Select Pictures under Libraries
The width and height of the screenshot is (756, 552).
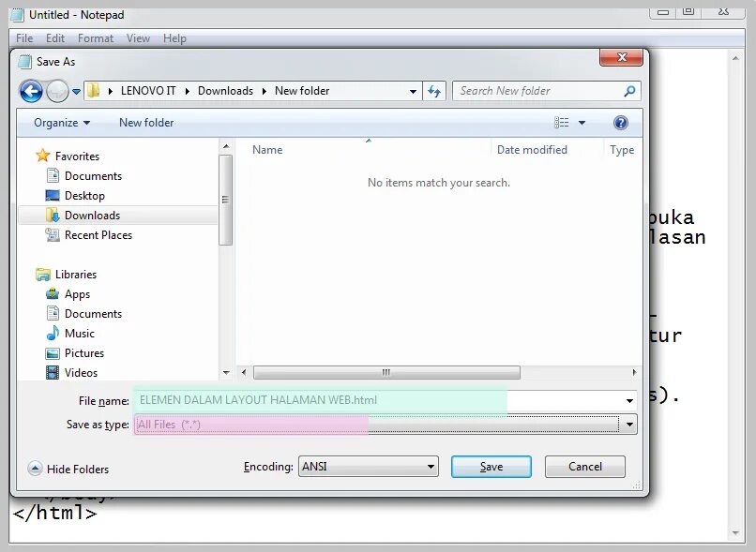pos(84,353)
